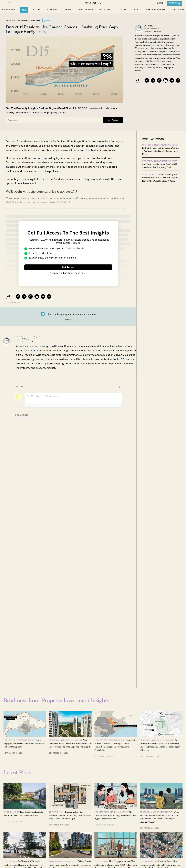186x868 pixels.
Task: Share on X below the article
Action: tap(24, 297)
